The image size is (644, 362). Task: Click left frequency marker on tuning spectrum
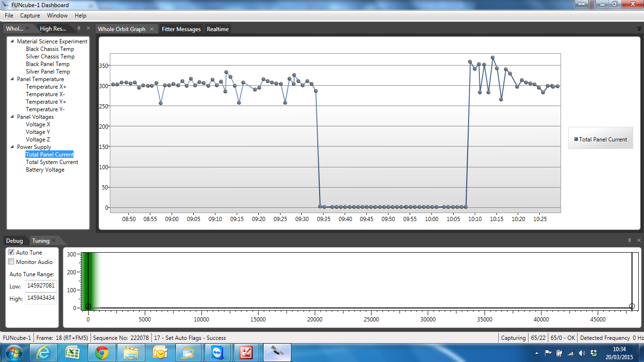tap(88, 306)
